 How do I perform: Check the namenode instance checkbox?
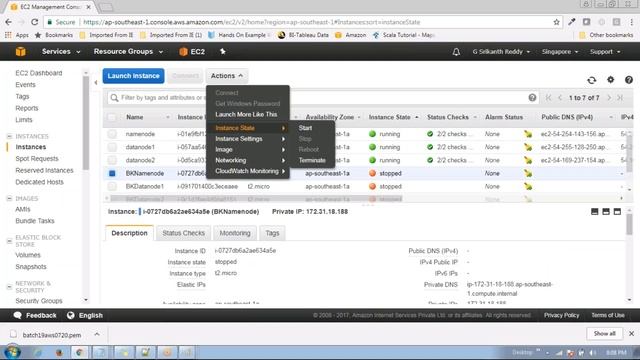pos(112,134)
